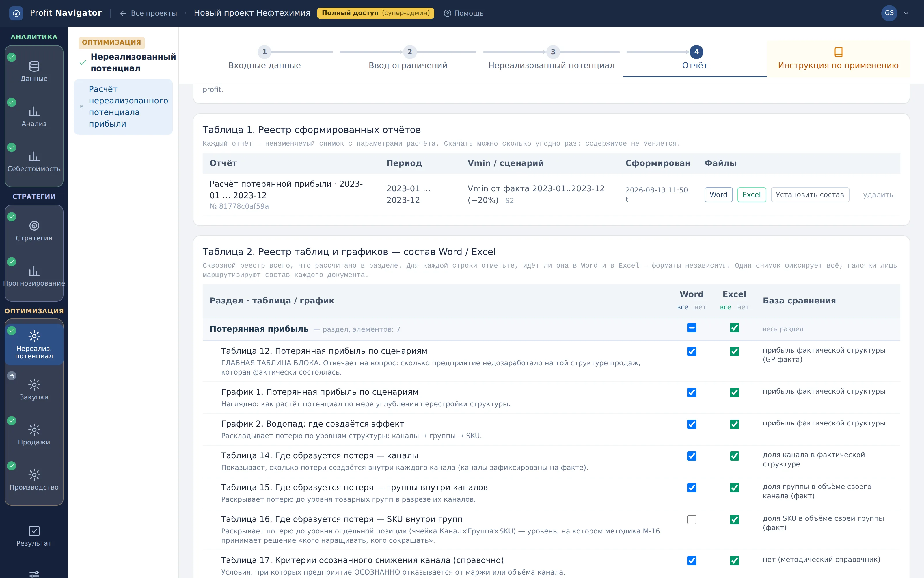
Task: Open the Себестоимость chart icon
Action: pos(34,156)
